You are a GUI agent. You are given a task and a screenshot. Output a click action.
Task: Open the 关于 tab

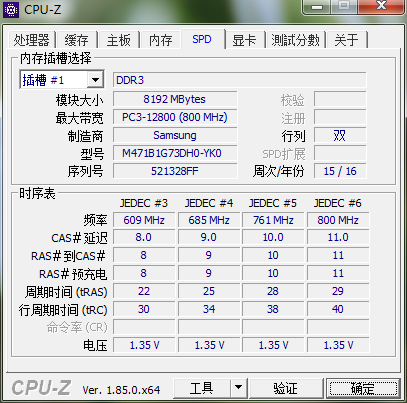click(346, 40)
